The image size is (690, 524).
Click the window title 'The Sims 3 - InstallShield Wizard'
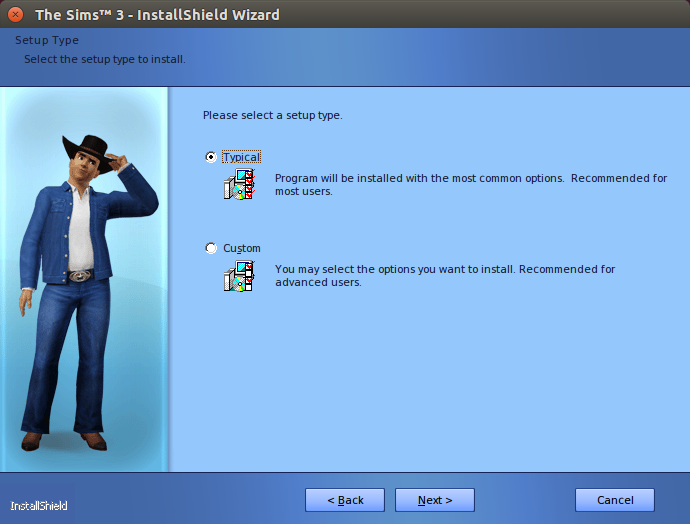pos(157,15)
